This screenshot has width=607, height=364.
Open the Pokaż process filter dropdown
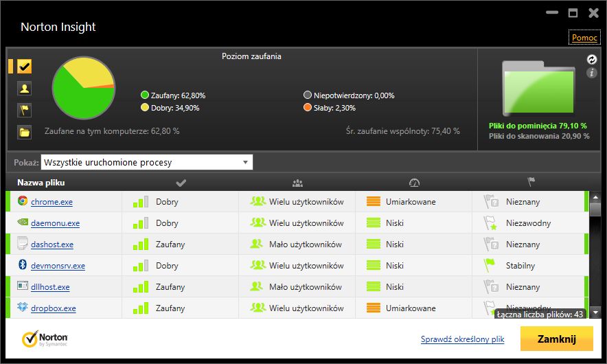click(x=147, y=162)
